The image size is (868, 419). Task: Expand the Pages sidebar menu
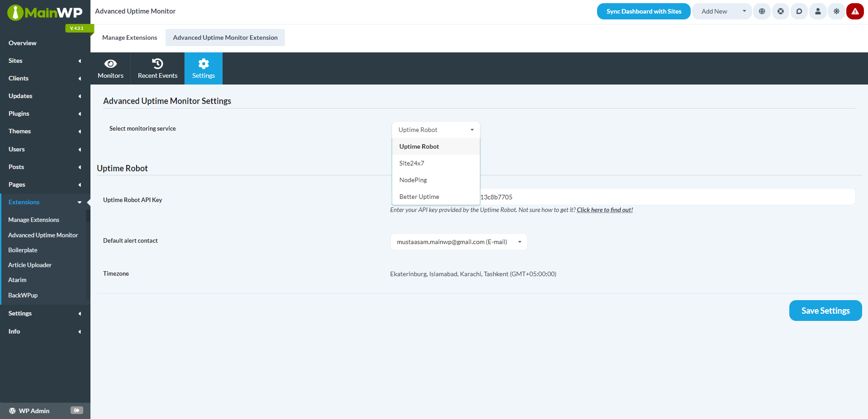coord(45,184)
